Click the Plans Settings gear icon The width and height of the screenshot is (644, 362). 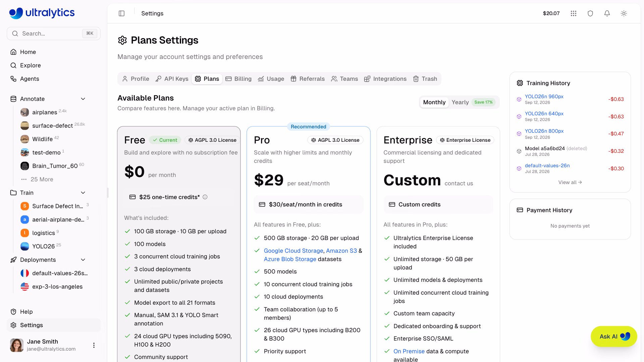pyautogui.click(x=122, y=40)
